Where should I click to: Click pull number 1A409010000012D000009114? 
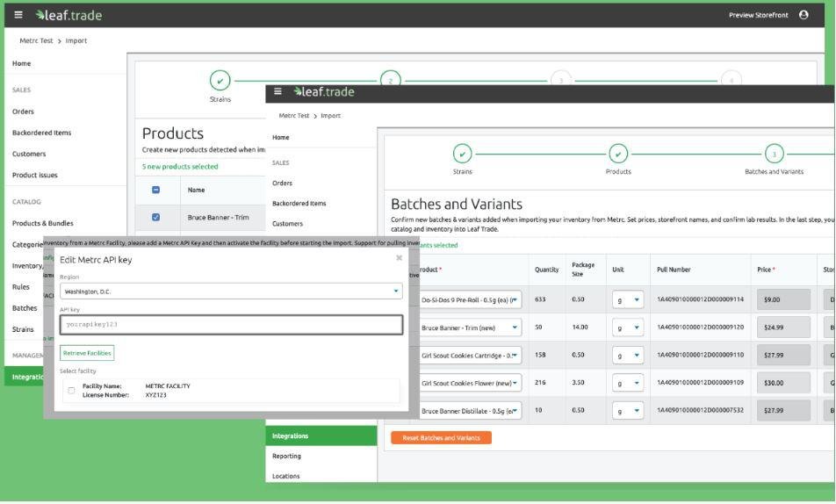coord(700,299)
